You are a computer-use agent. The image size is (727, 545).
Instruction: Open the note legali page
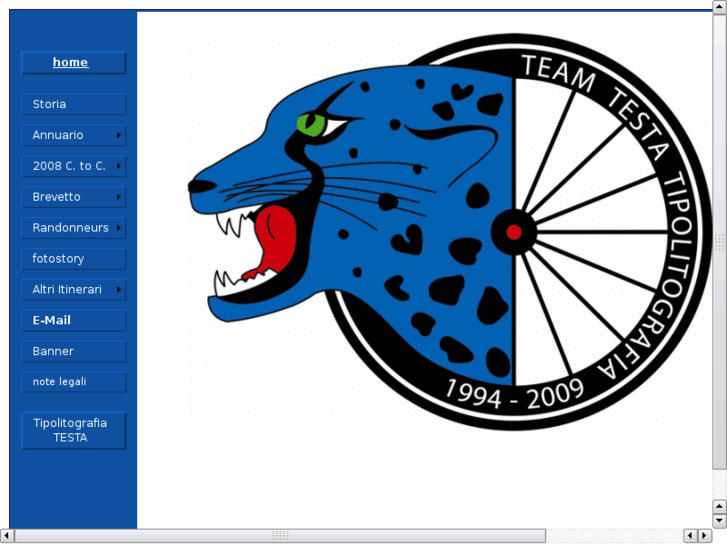(x=73, y=382)
